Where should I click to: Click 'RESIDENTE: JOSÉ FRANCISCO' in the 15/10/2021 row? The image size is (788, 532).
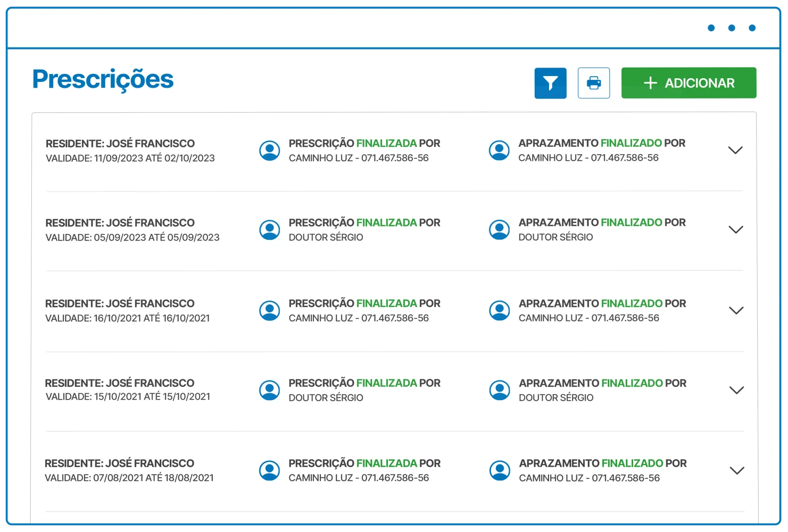(x=120, y=383)
